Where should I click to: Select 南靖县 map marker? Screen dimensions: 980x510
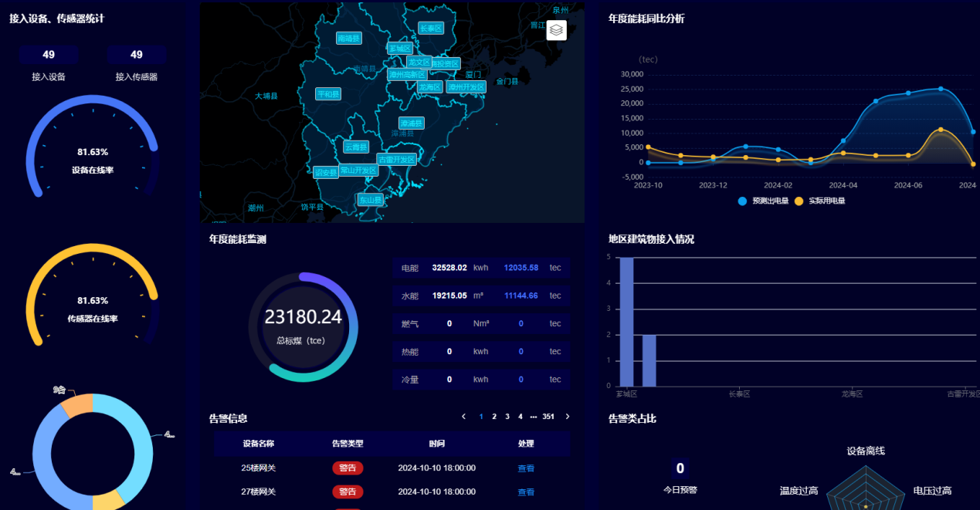(349, 38)
